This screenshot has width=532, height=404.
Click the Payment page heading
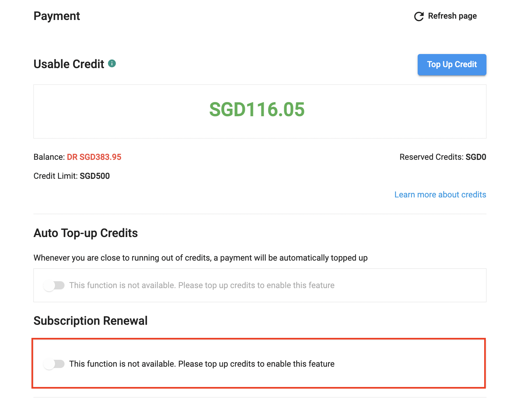pos(57,16)
